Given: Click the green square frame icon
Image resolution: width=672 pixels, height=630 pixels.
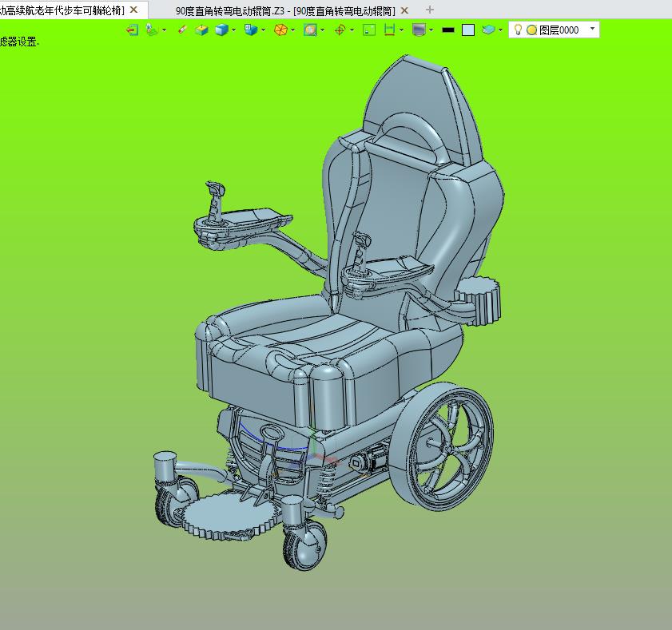Looking at the screenshot, I should pyautogui.click(x=369, y=30).
